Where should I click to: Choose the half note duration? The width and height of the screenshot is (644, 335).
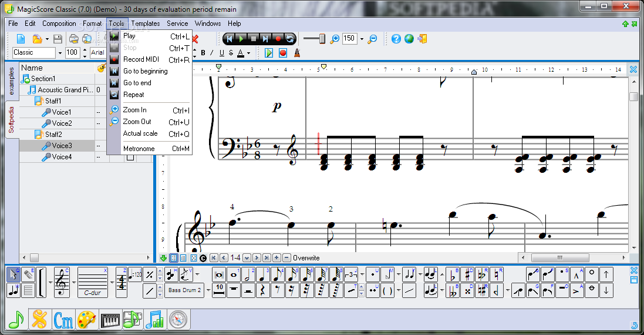(248, 274)
